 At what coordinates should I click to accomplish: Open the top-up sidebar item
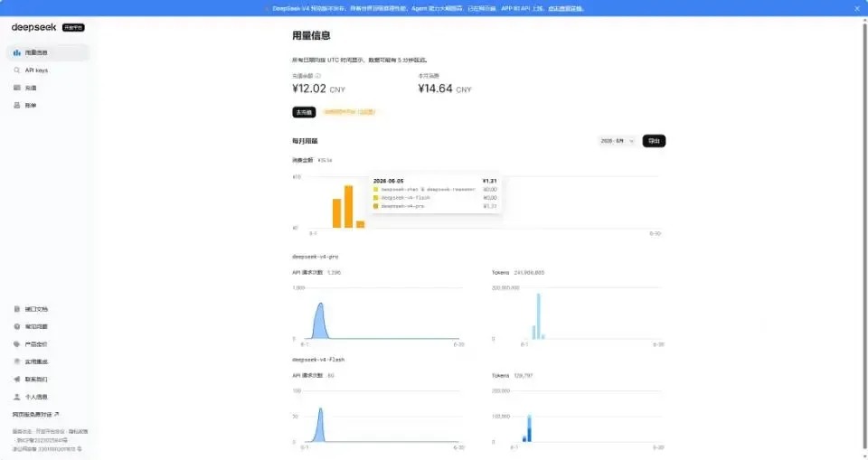(x=48, y=88)
